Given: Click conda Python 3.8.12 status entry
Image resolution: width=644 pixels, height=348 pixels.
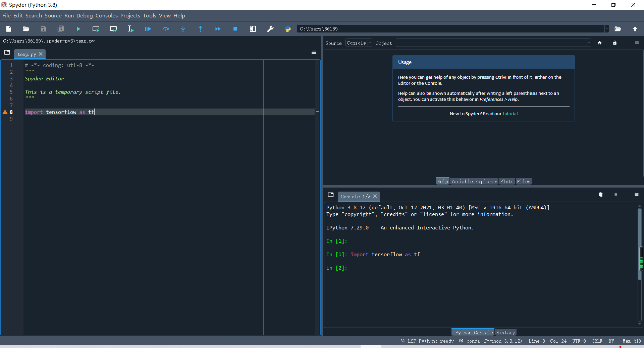Looking at the screenshot, I should click(491, 341).
